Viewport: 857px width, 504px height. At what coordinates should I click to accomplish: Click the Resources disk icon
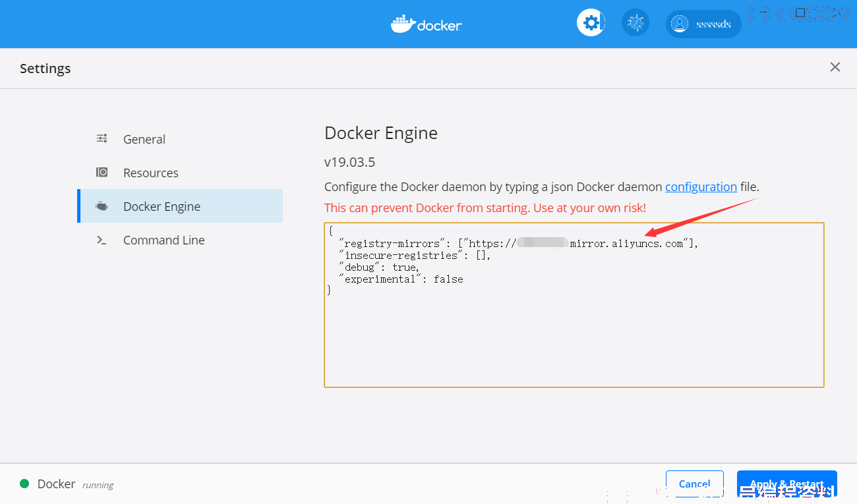coord(102,173)
